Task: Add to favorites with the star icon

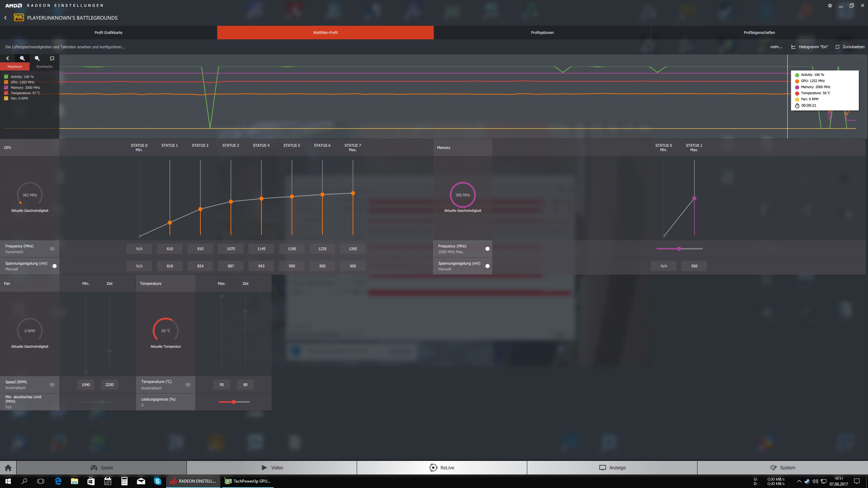Action: [x=830, y=5]
